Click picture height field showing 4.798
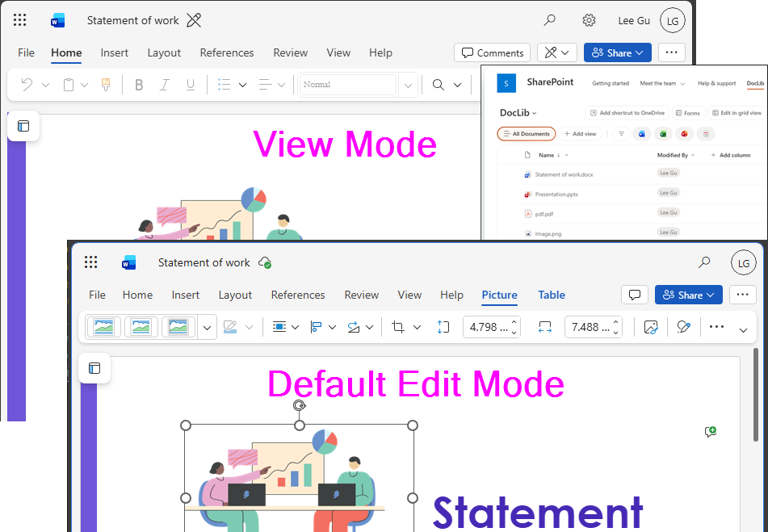The height and width of the screenshot is (532, 768). [x=492, y=327]
